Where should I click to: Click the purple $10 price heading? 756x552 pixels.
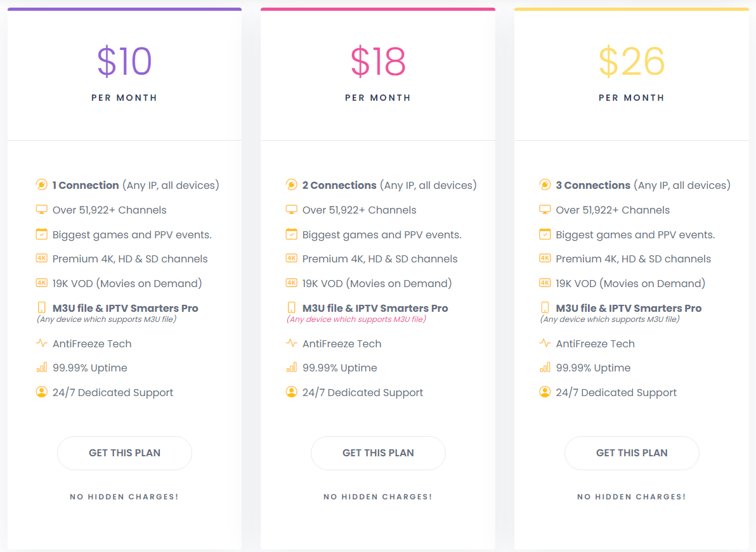pyautogui.click(x=124, y=61)
